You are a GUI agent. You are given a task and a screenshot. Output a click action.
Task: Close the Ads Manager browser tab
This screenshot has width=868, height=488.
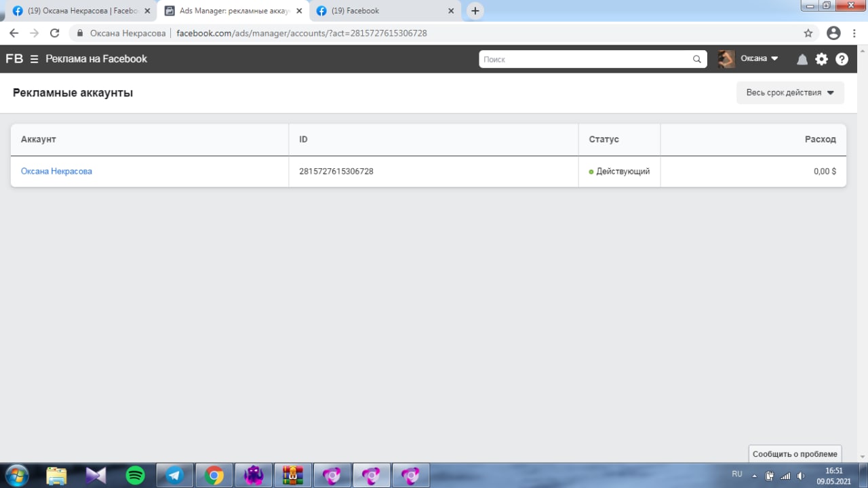(x=299, y=11)
